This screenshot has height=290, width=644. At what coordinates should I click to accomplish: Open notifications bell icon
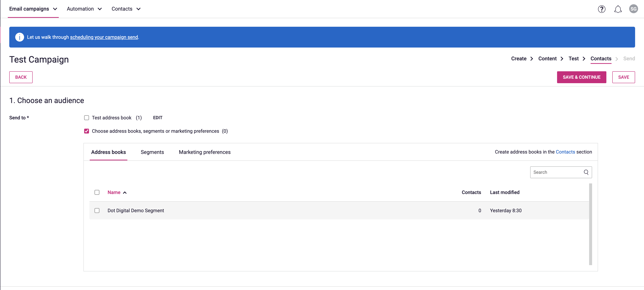coord(618,9)
